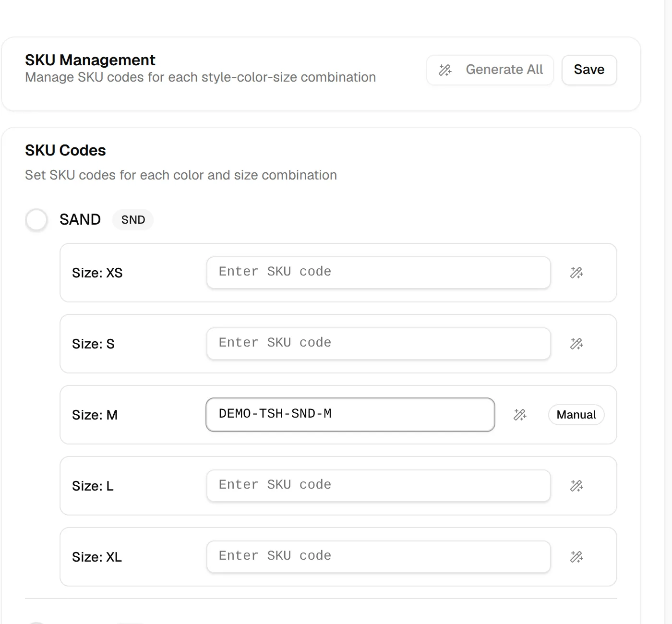Click the Size: S label
The width and height of the screenshot is (672, 624).
pyautogui.click(x=93, y=344)
